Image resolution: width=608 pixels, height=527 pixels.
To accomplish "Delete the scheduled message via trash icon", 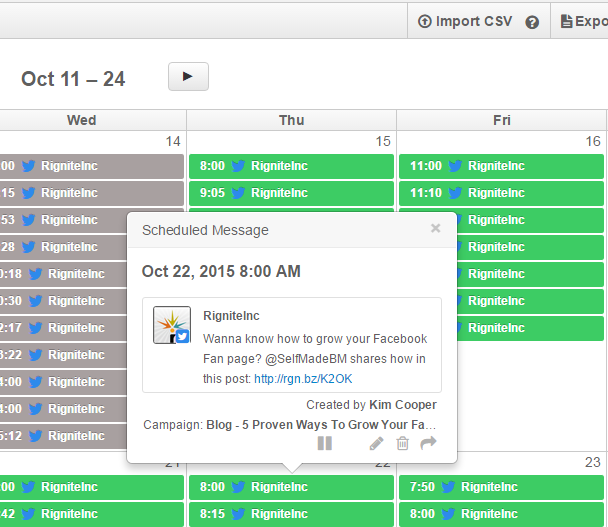I will tap(402, 443).
